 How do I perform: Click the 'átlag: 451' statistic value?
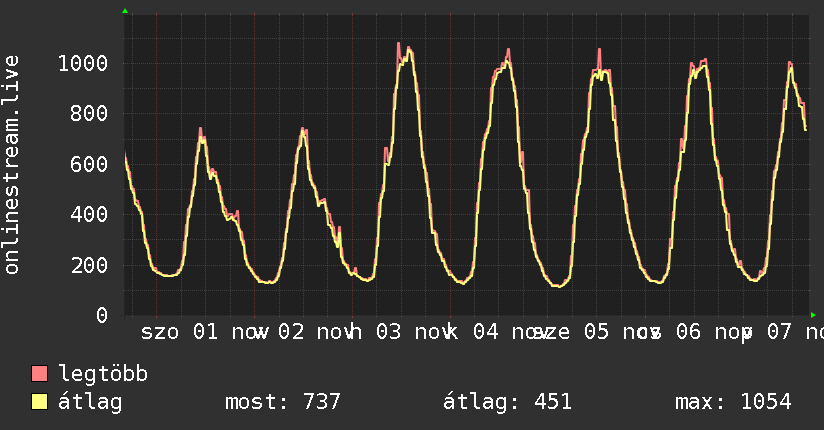(507, 402)
